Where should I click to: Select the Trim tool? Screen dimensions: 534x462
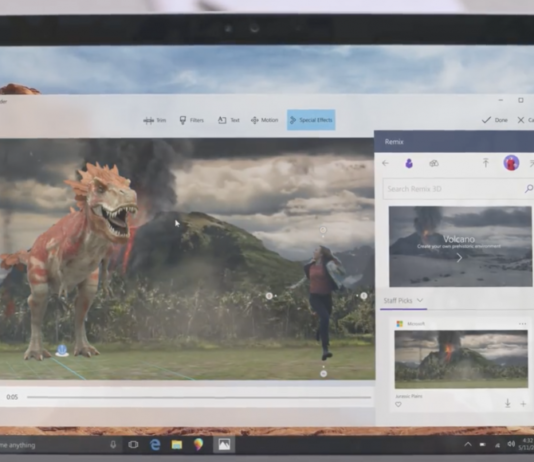[154, 120]
